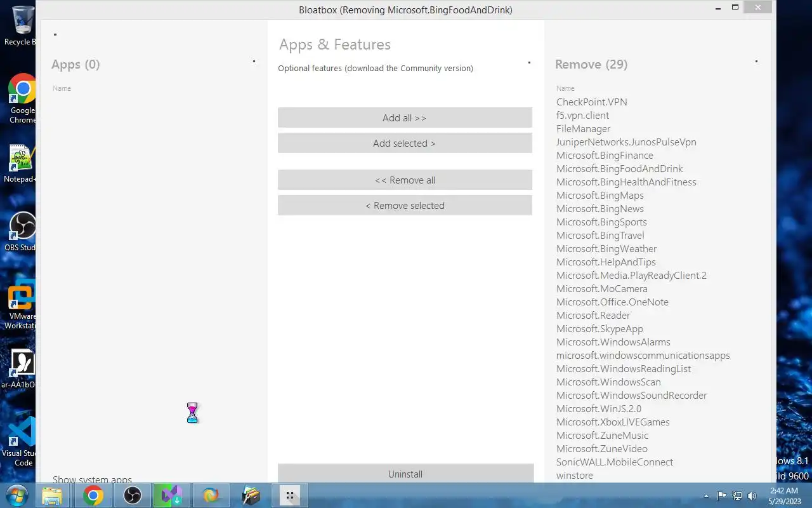The height and width of the screenshot is (508, 812).
Task: Open the volume speaker tray icon
Action: (752, 496)
